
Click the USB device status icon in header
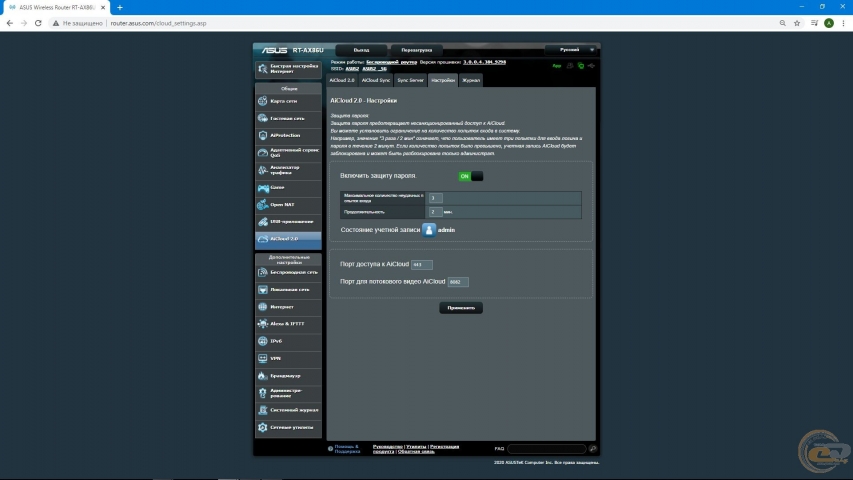click(x=591, y=66)
